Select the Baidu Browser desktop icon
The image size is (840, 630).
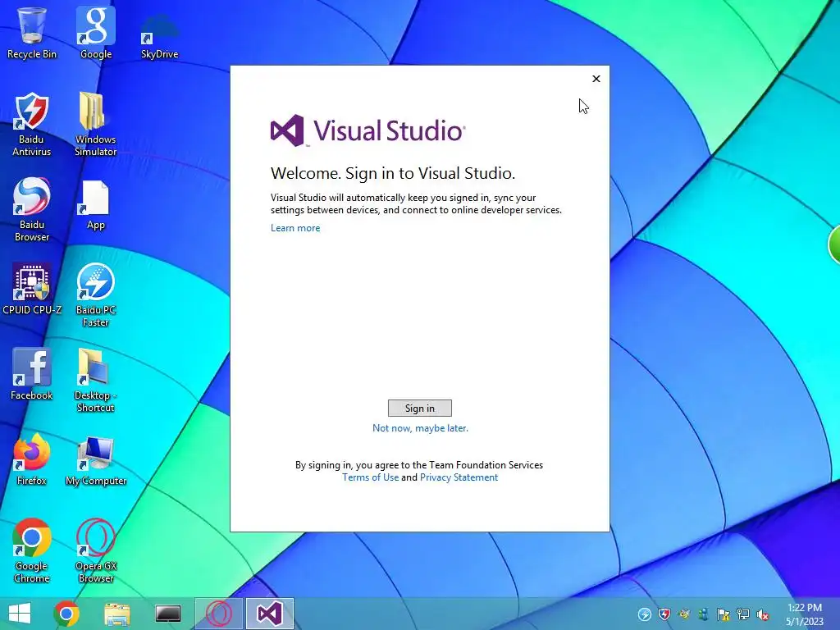pos(32,209)
